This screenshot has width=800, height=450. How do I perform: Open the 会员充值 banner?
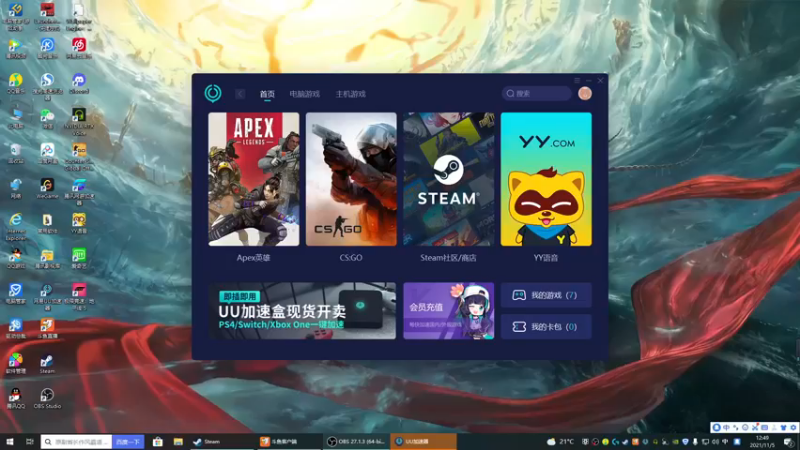pyautogui.click(x=448, y=311)
